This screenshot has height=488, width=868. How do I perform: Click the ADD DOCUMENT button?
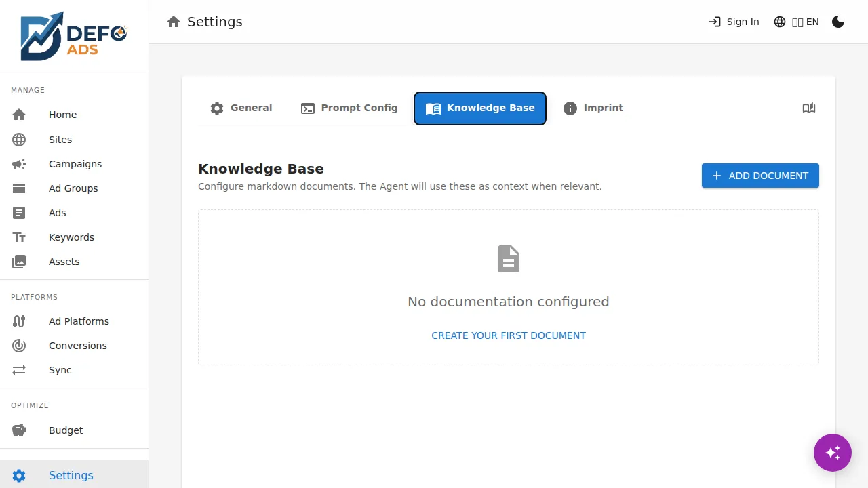760,176
